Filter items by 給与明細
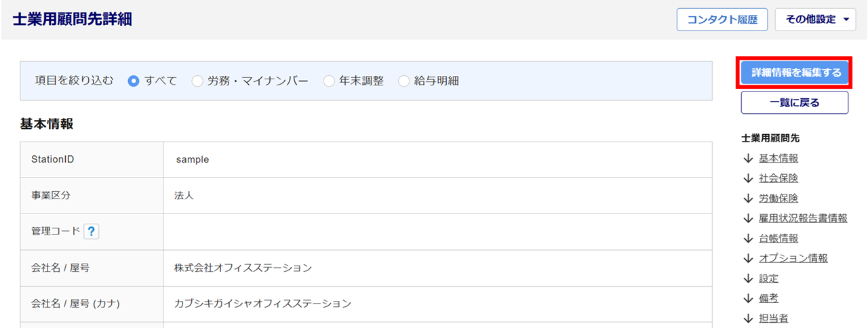Screen dimensions: 868x328 pos(404,81)
